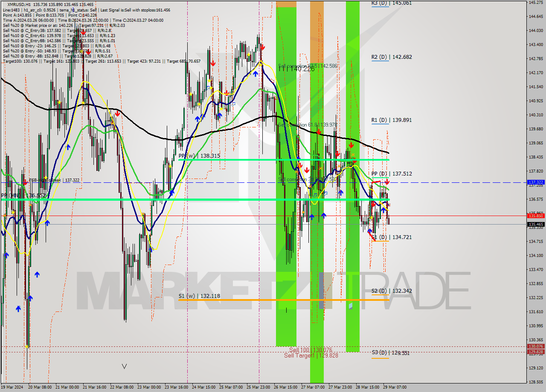The height and width of the screenshot is (392, 546).
Task: Select the 131.610 price on the axis
Action: [535, 312]
